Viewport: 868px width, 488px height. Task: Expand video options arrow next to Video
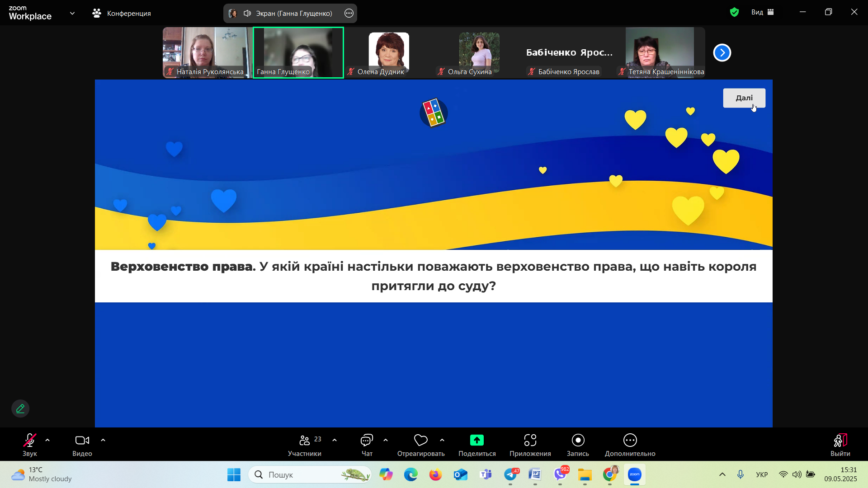(103, 440)
